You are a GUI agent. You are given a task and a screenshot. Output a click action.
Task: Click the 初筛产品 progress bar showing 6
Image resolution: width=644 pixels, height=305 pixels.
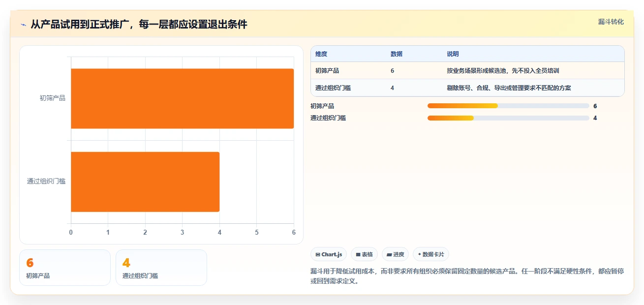508,106
